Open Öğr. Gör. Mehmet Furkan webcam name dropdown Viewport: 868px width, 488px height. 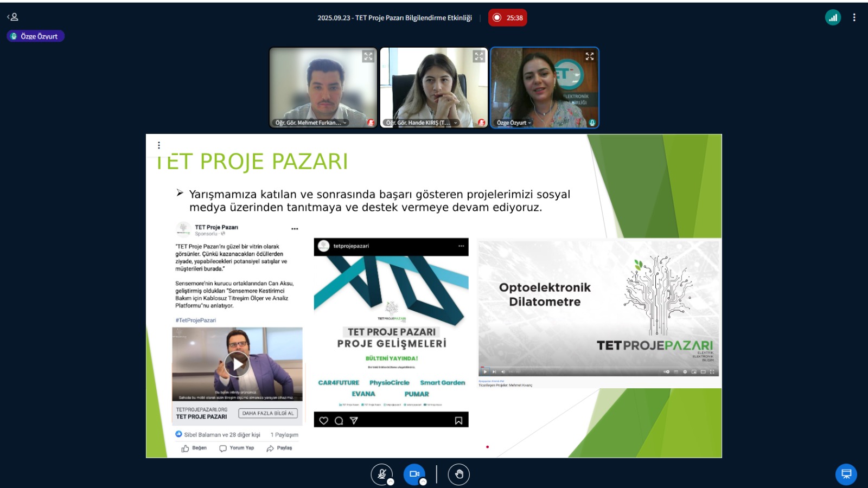tap(311, 123)
